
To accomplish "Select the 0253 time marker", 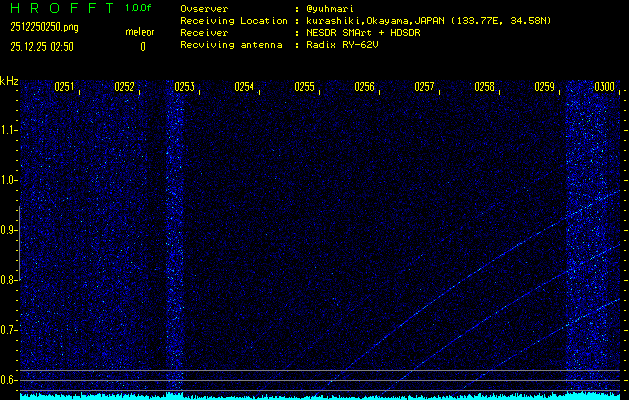I will coord(184,87).
